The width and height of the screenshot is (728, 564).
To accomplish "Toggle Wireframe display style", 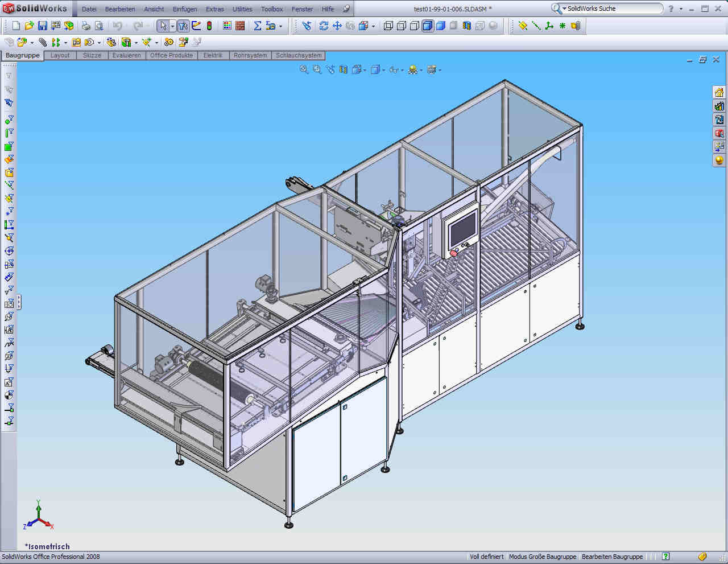I will (x=388, y=26).
